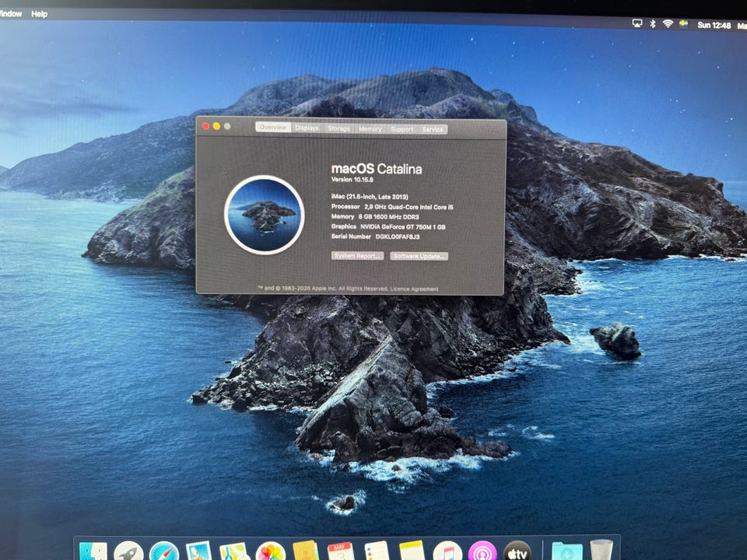Click the Software Update button

point(419,256)
